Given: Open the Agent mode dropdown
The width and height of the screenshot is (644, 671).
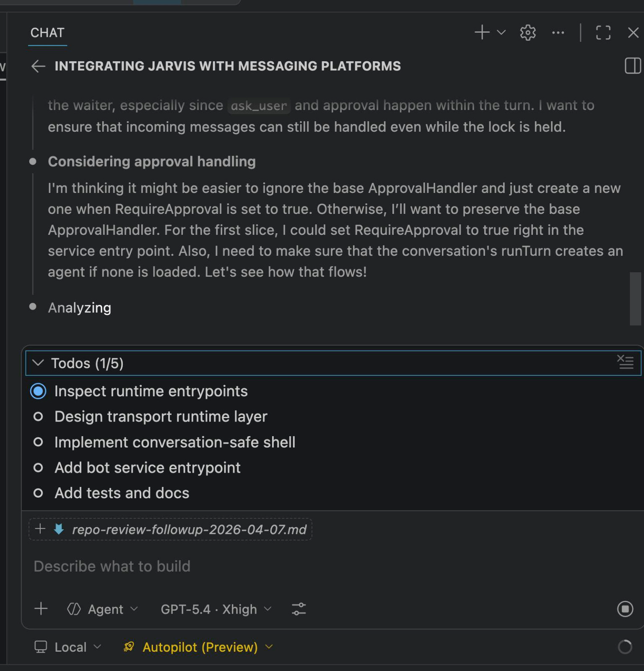Looking at the screenshot, I should pos(103,609).
